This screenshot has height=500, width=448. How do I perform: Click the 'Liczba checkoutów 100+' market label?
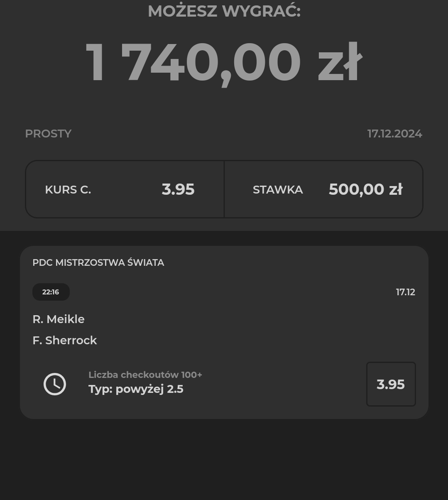pyautogui.click(x=145, y=375)
